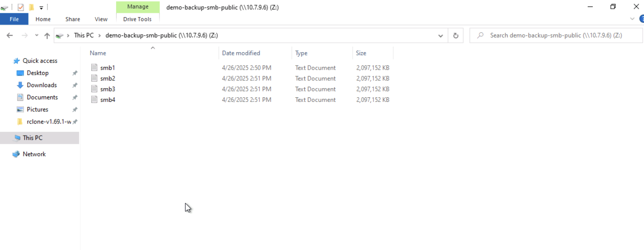
Task: Sort files by the Size column
Action: [x=361, y=53]
